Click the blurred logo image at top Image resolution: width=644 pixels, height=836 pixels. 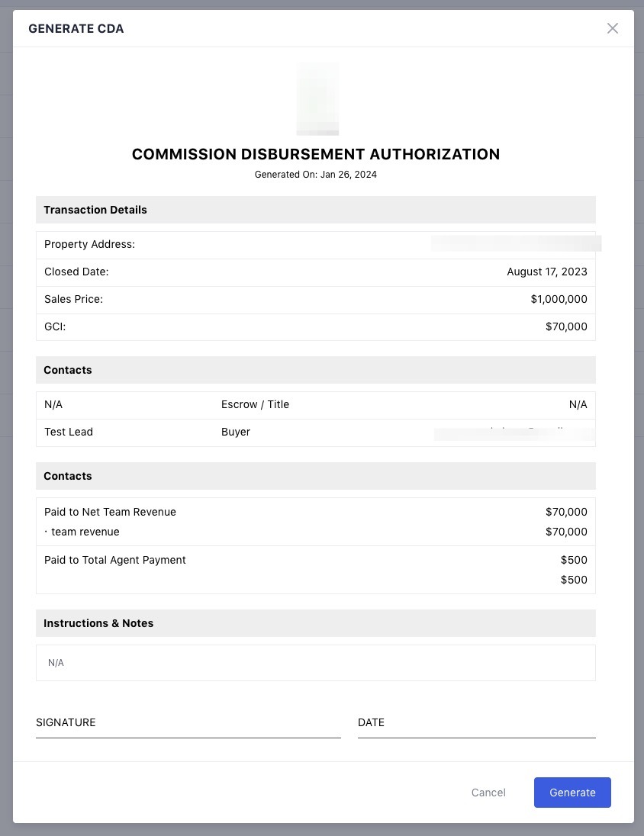(317, 99)
